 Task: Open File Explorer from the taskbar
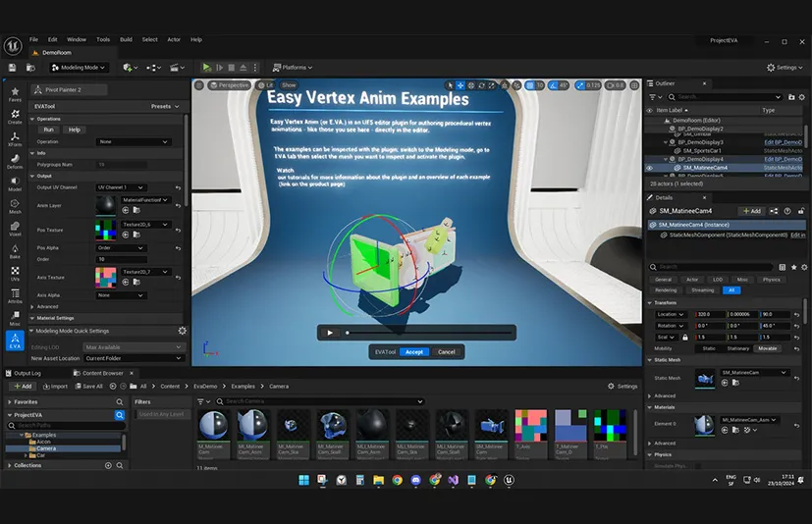[x=379, y=480]
